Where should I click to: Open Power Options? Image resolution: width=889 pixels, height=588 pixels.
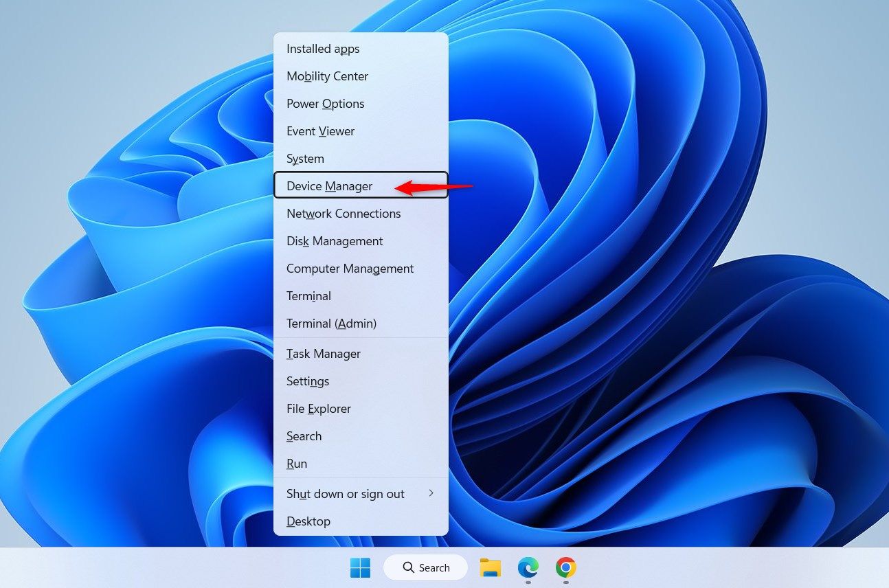[325, 104]
